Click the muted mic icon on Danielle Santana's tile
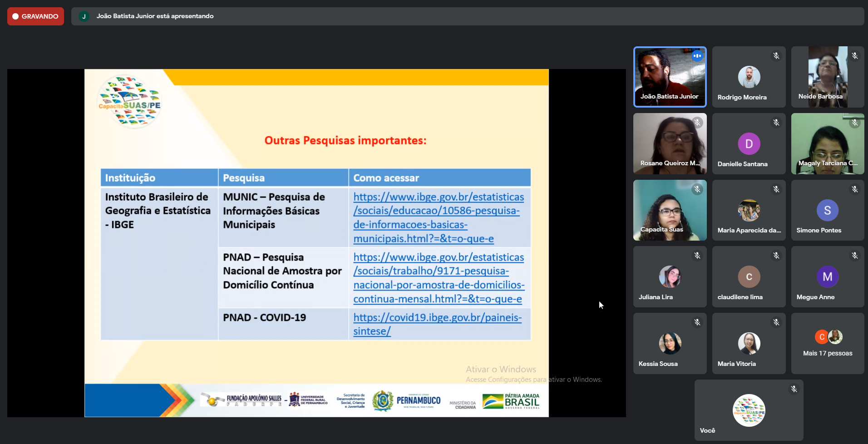Image resolution: width=868 pixels, height=444 pixels. 776,123
